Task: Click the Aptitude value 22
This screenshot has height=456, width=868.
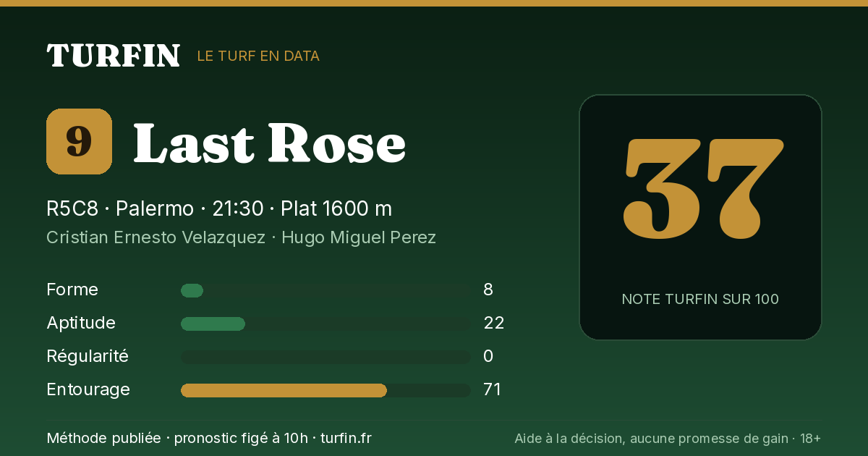Action: tap(494, 323)
